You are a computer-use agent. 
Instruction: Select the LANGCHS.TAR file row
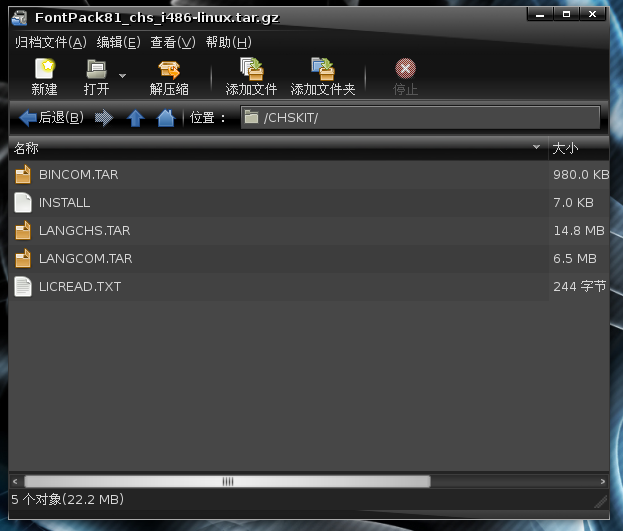[309, 231]
